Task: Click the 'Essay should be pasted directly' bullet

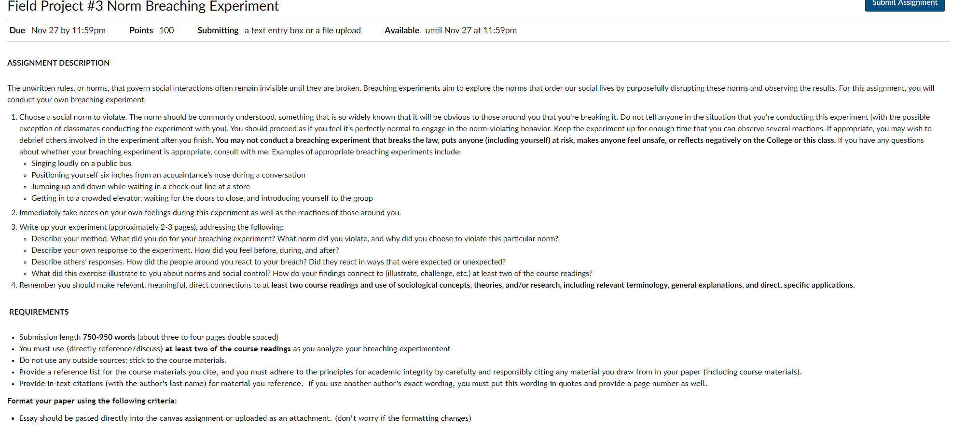Action: (245, 418)
